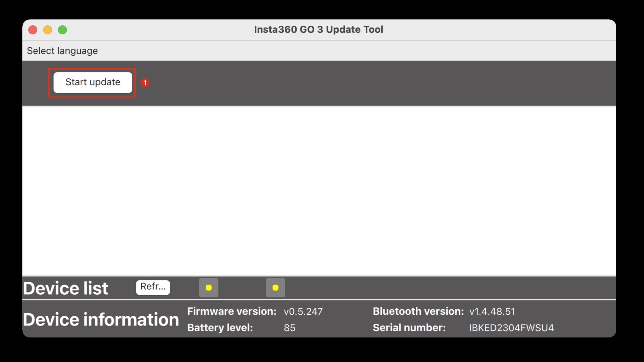Click the Firmware version label
The image size is (644, 362).
click(x=232, y=311)
